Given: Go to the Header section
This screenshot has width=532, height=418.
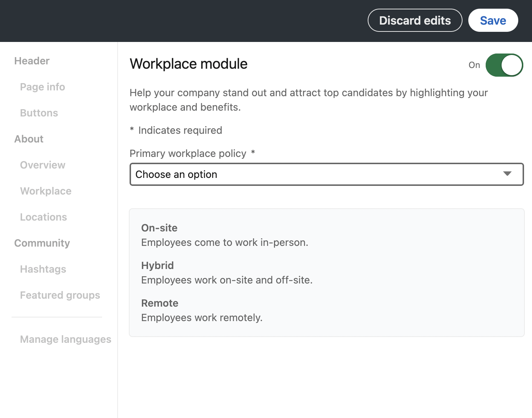Looking at the screenshot, I should pyautogui.click(x=32, y=61).
